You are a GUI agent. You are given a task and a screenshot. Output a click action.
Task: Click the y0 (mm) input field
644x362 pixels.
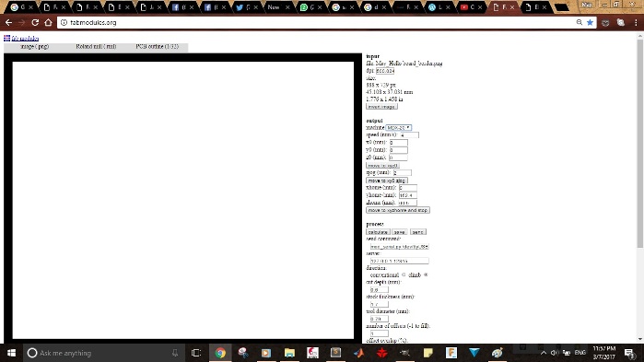[x=398, y=150]
